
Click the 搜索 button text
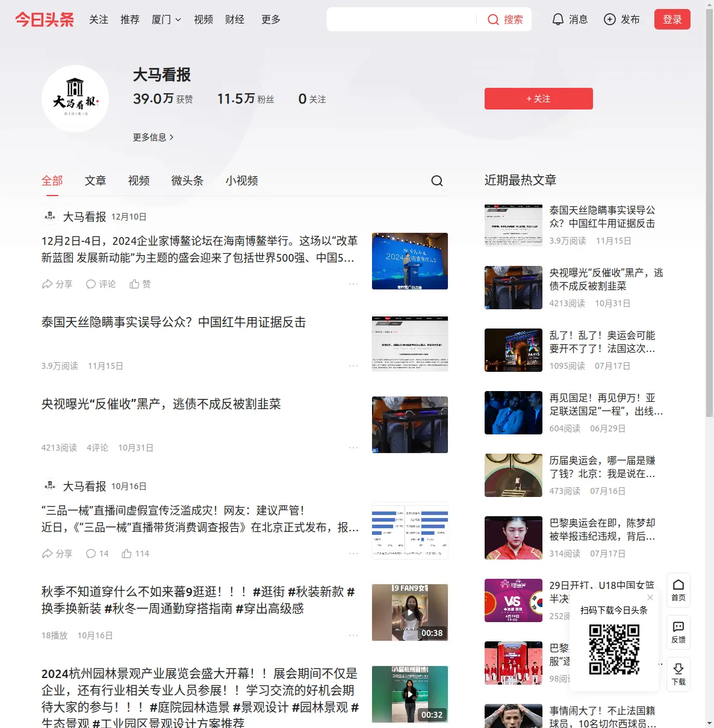514,20
